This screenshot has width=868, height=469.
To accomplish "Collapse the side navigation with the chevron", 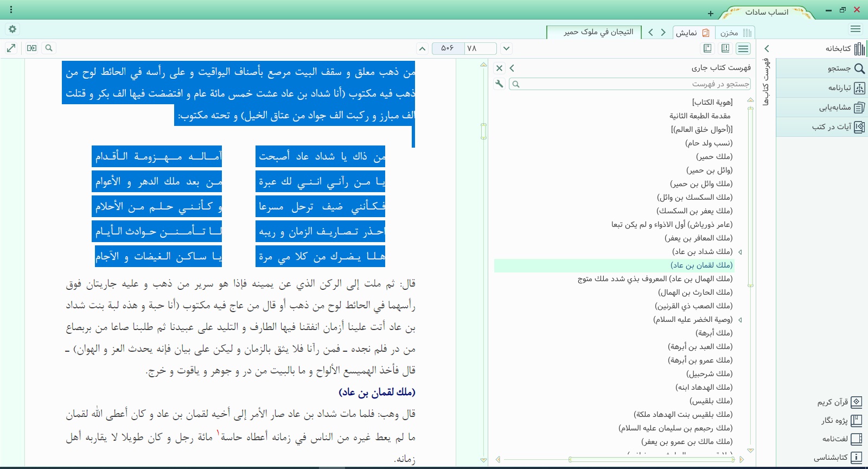I will point(767,49).
